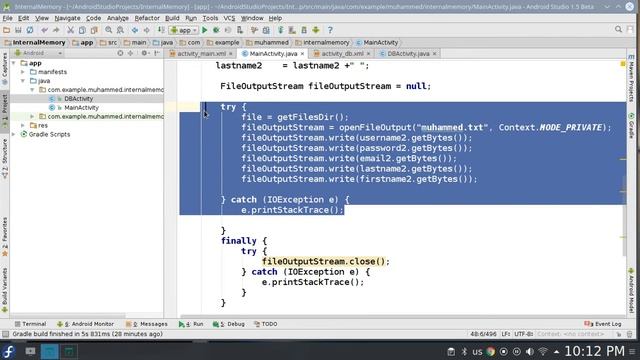This screenshot has height=360, width=640.
Task: Click the Paste icon in toolbar
Action: pyautogui.click(x=94, y=30)
